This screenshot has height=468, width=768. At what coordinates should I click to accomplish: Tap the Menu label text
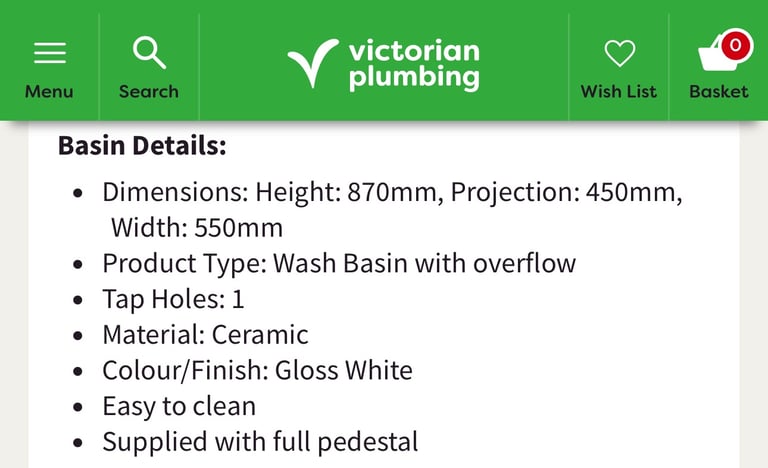[x=49, y=92]
